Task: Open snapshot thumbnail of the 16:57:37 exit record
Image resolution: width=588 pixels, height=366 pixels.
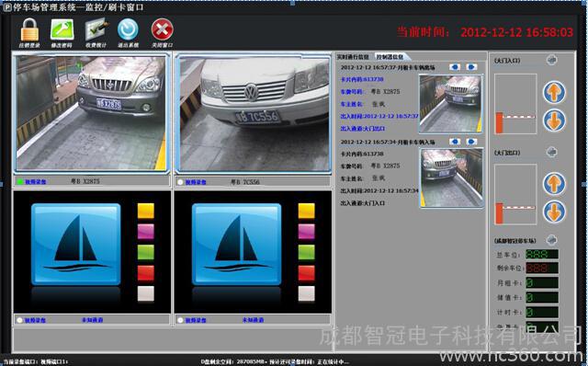Action: [450, 104]
